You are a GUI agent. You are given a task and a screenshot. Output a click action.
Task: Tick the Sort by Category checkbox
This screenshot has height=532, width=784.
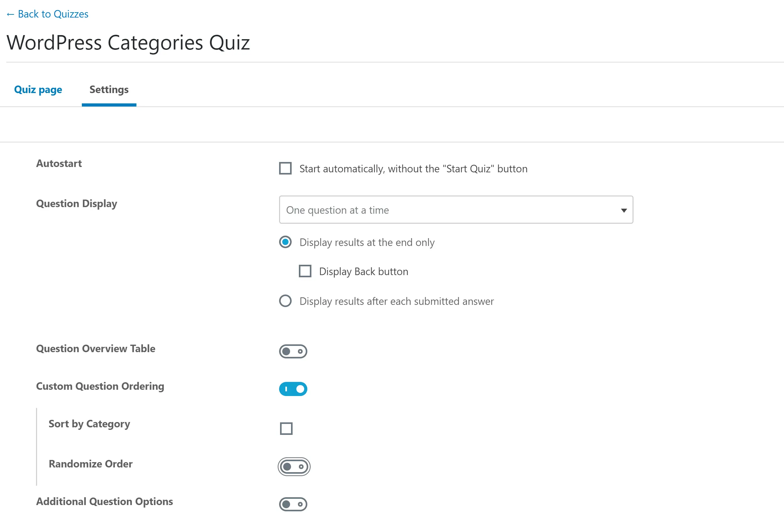pyautogui.click(x=286, y=429)
